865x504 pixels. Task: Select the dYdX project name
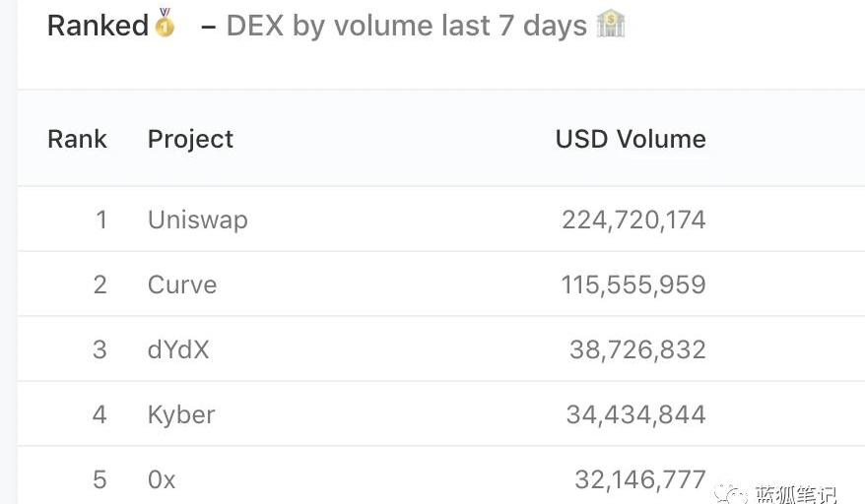tap(178, 349)
